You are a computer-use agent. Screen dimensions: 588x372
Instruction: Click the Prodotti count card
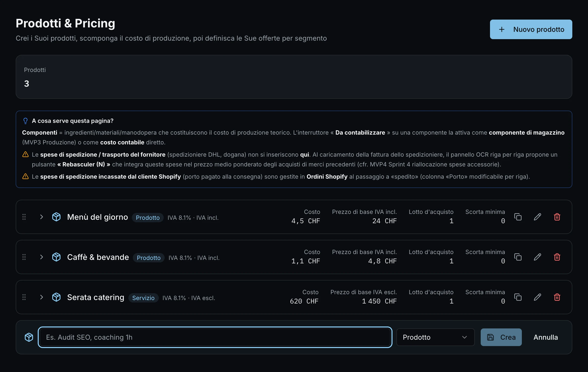(x=294, y=77)
